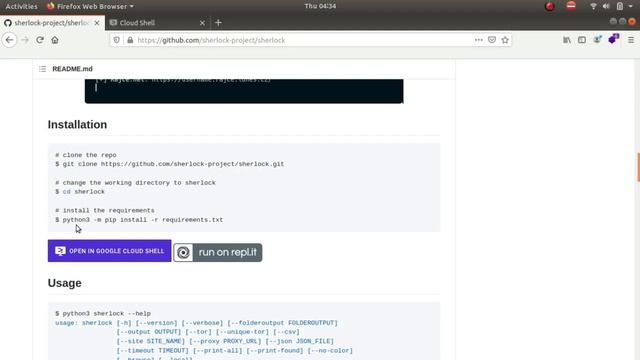Open the Firefox hamburger menu
The width and height of the screenshot is (640, 360).
click(x=631, y=40)
